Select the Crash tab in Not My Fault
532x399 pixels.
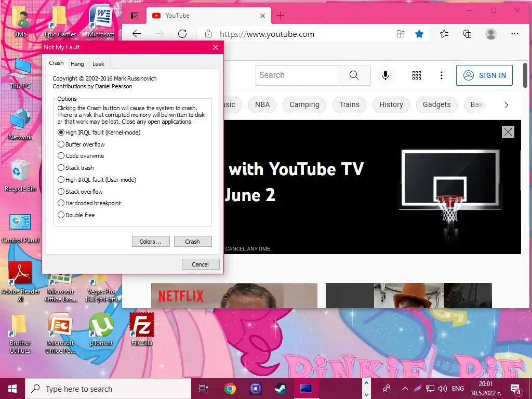click(x=56, y=63)
